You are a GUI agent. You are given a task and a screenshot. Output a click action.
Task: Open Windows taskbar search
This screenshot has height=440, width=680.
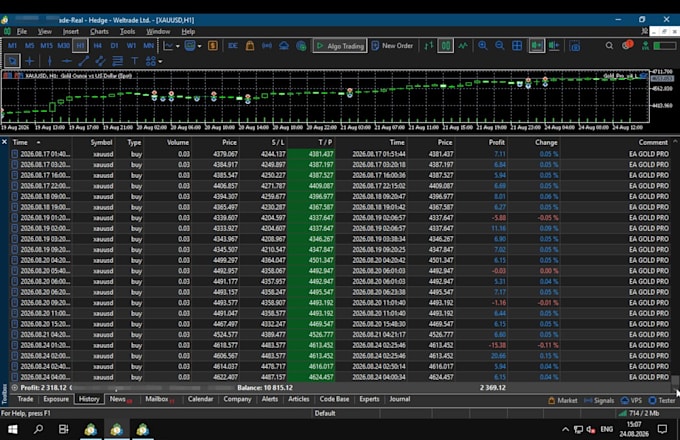tap(38, 429)
